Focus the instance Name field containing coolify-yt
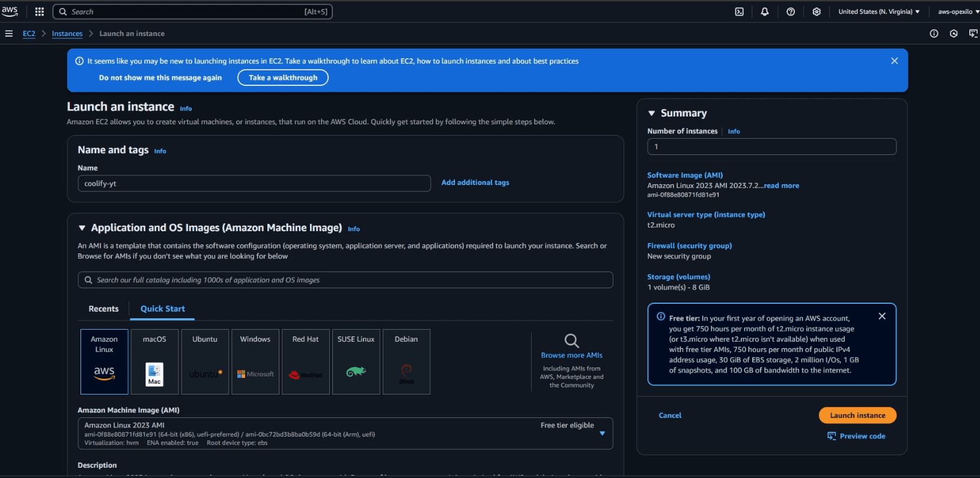This screenshot has height=478, width=980. 254,183
